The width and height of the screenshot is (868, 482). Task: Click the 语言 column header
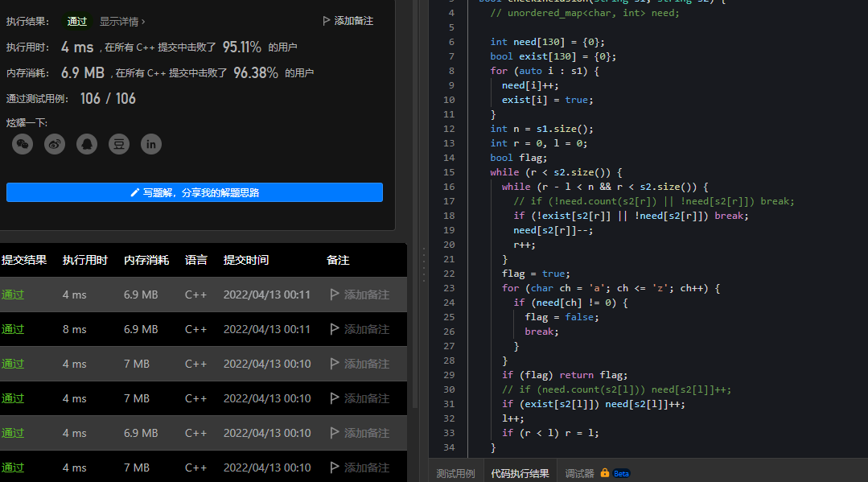(196, 260)
